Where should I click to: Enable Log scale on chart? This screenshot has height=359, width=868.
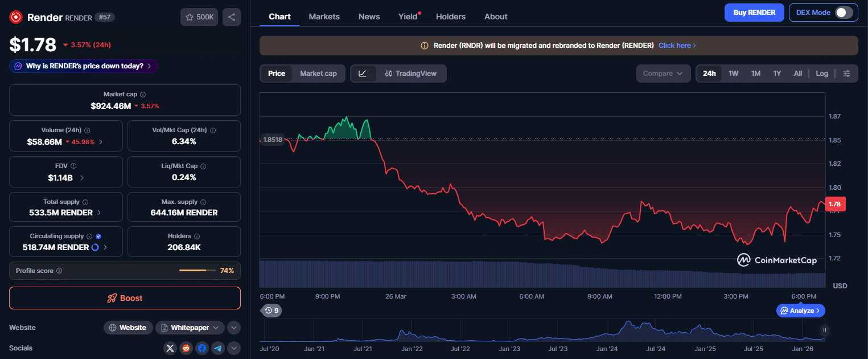pyautogui.click(x=822, y=74)
